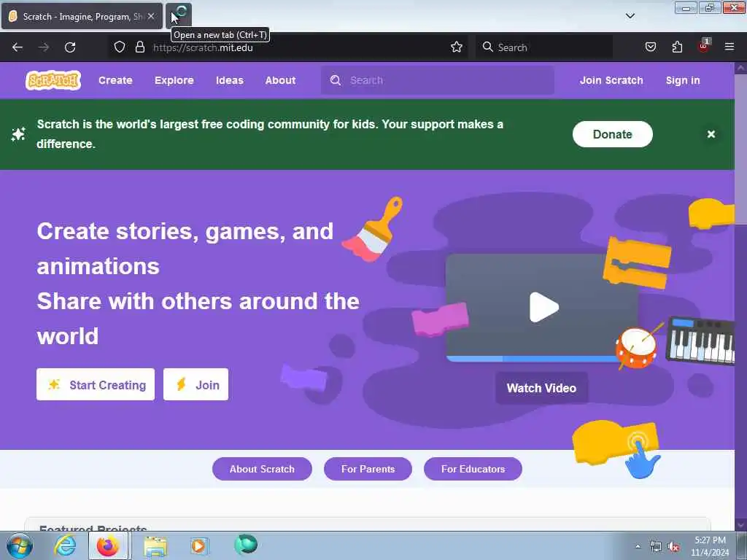This screenshot has width=747, height=560.
Task: Click the Firefox toolbar Search box
Action: click(x=544, y=47)
